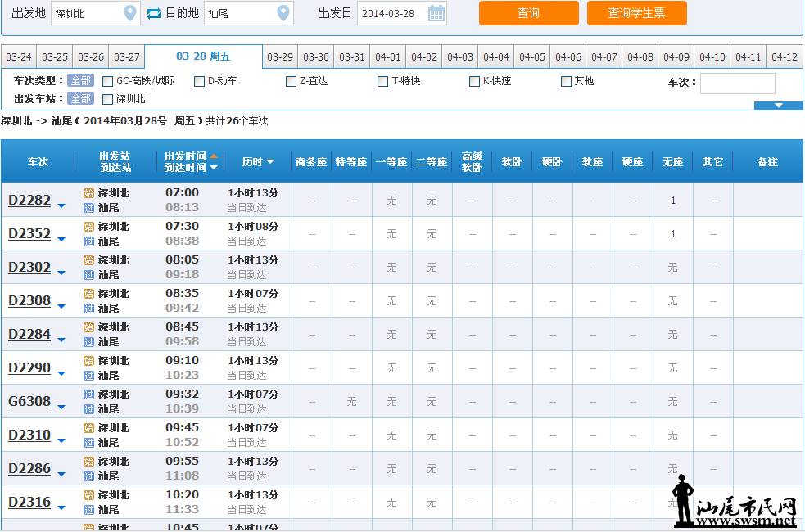Image resolution: width=805 pixels, height=532 pixels.
Task: Select the 04-01 date tab
Action: (388, 57)
